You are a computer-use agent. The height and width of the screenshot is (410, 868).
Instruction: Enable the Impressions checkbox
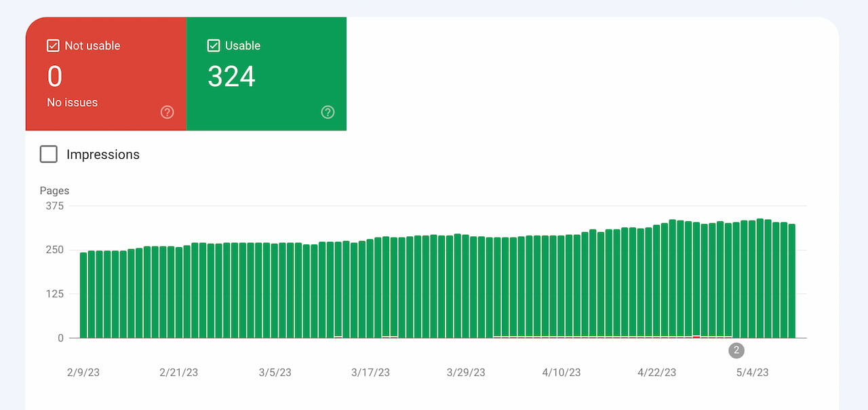(x=48, y=154)
